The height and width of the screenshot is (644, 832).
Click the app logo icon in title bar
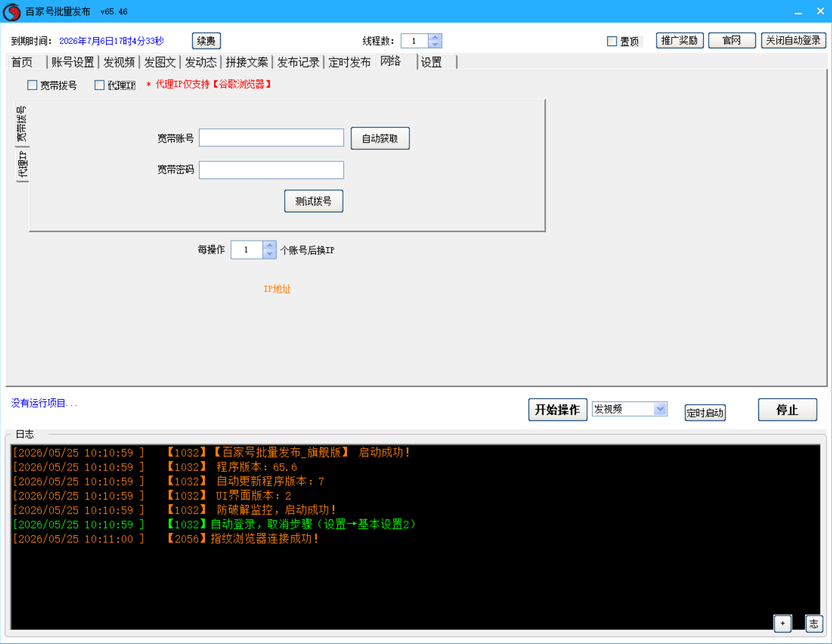point(11,11)
